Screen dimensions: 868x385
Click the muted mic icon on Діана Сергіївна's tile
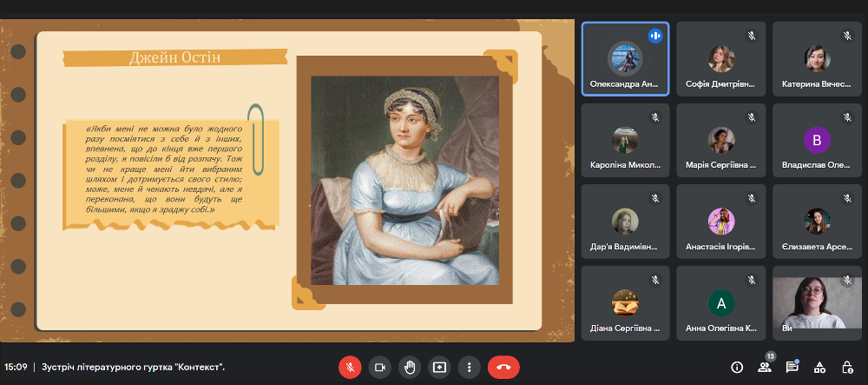(655, 280)
